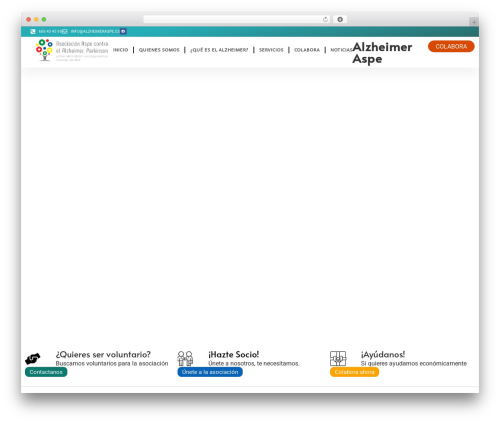Click the green Contáctanos button
This screenshot has height=423, width=500.
click(46, 372)
